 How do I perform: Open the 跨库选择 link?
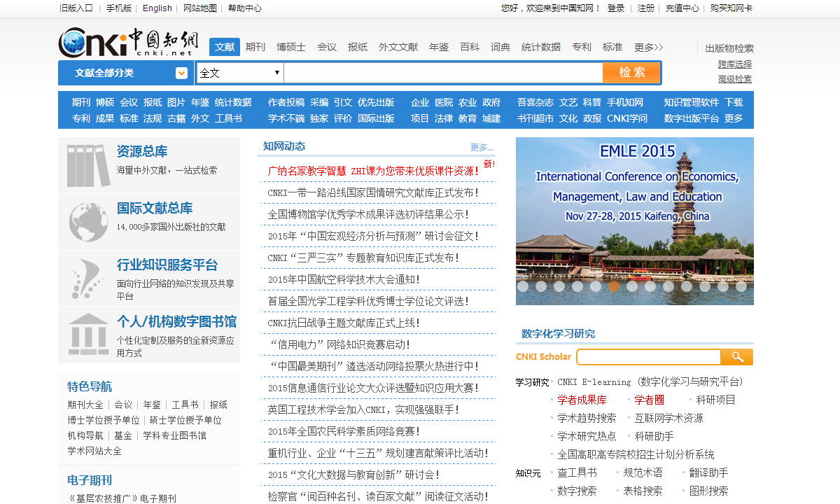(x=735, y=64)
